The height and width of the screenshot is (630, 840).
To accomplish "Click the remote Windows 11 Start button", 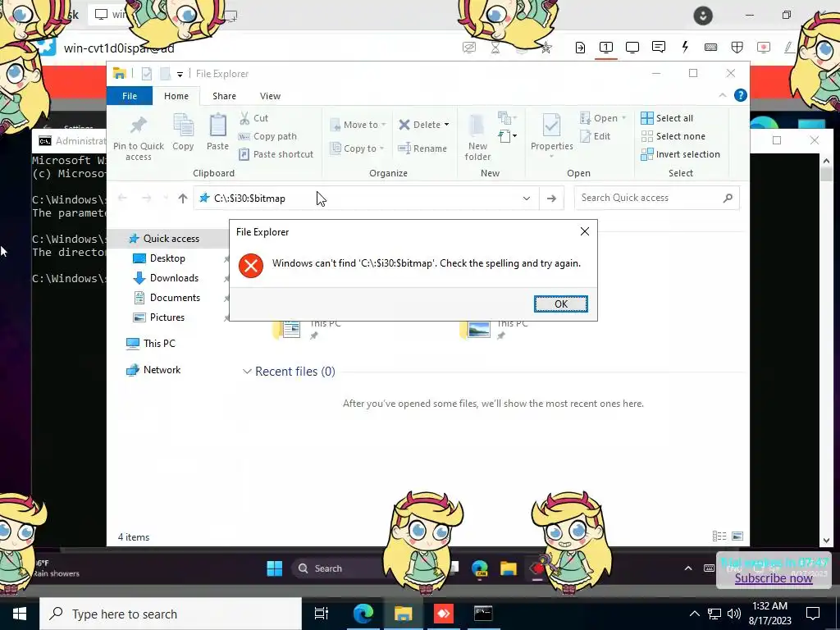I will (x=274, y=568).
